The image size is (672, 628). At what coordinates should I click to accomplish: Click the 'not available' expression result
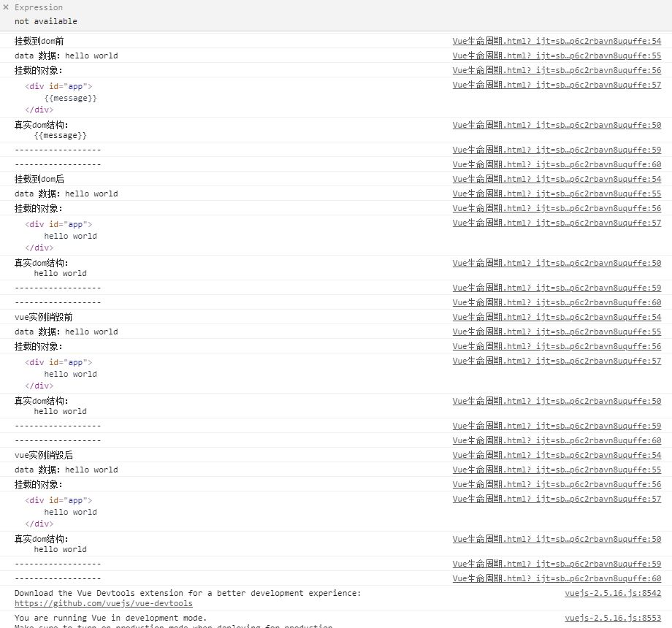(46, 21)
